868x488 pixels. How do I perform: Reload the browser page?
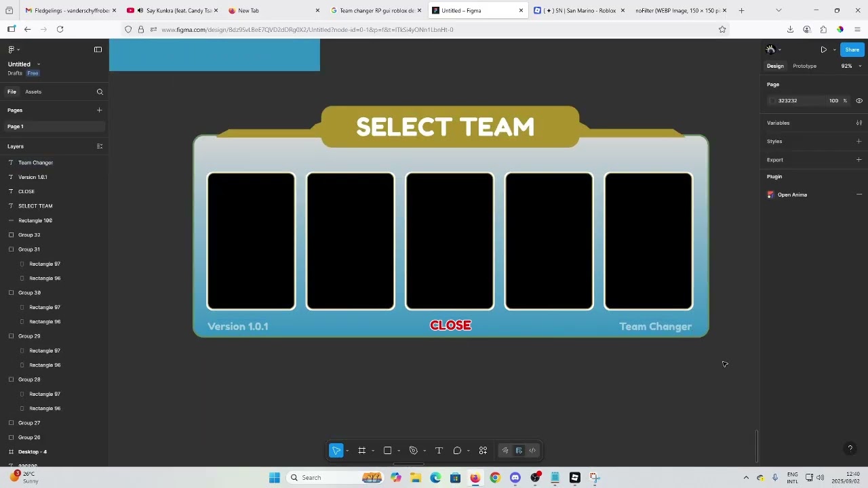coord(60,29)
